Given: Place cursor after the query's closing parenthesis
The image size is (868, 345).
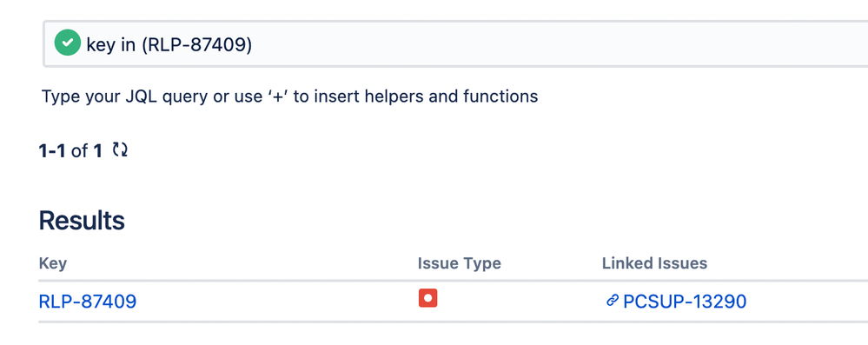Looking at the screenshot, I should (x=253, y=44).
